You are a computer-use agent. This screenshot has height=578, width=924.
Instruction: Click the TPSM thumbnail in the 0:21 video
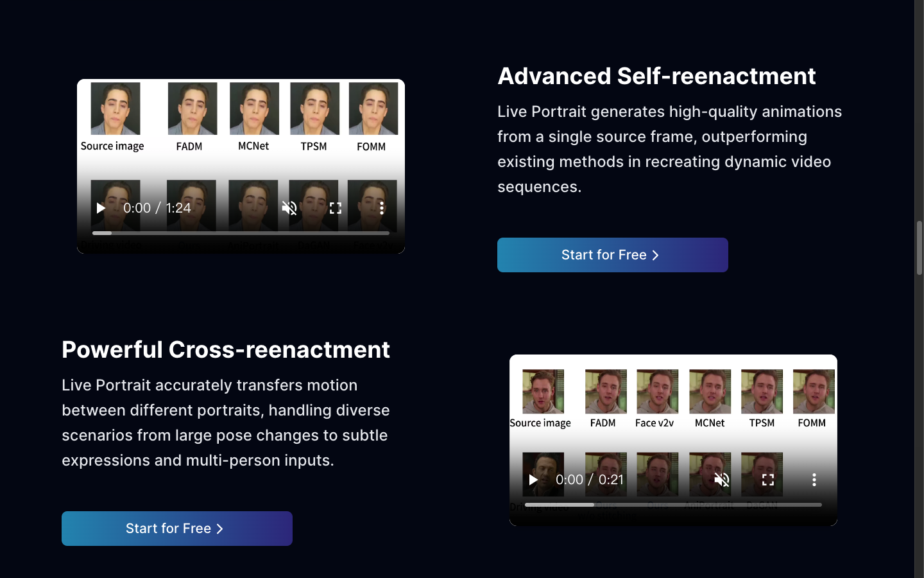tap(762, 391)
